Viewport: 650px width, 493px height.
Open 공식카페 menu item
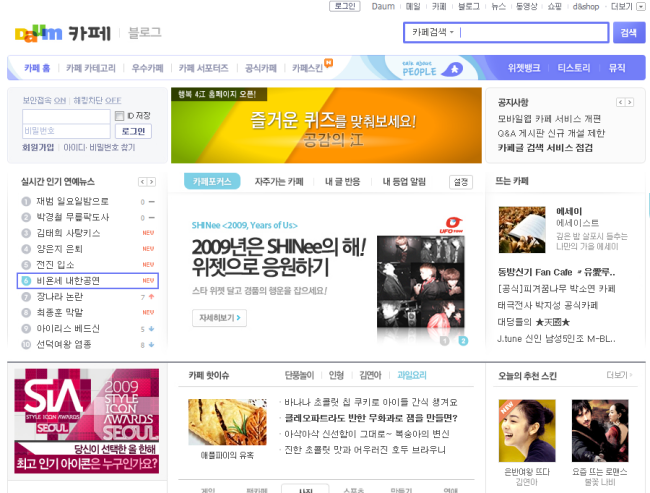click(260, 68)
